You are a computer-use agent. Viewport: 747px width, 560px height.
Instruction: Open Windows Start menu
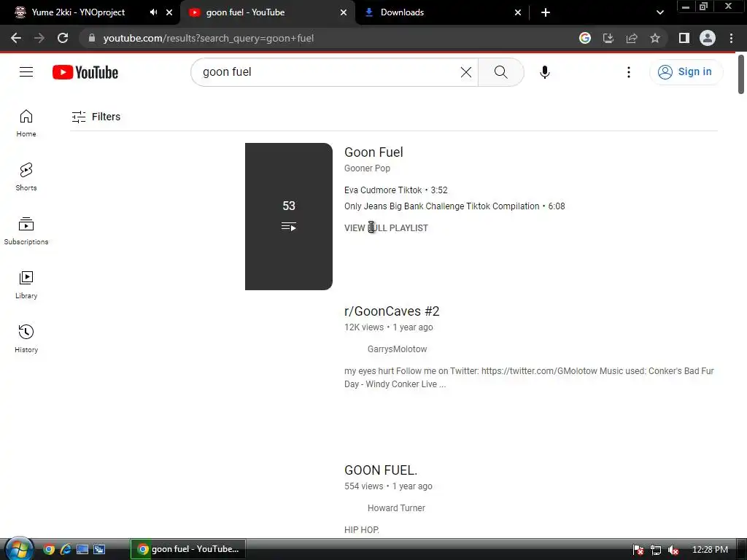(19, 550)
